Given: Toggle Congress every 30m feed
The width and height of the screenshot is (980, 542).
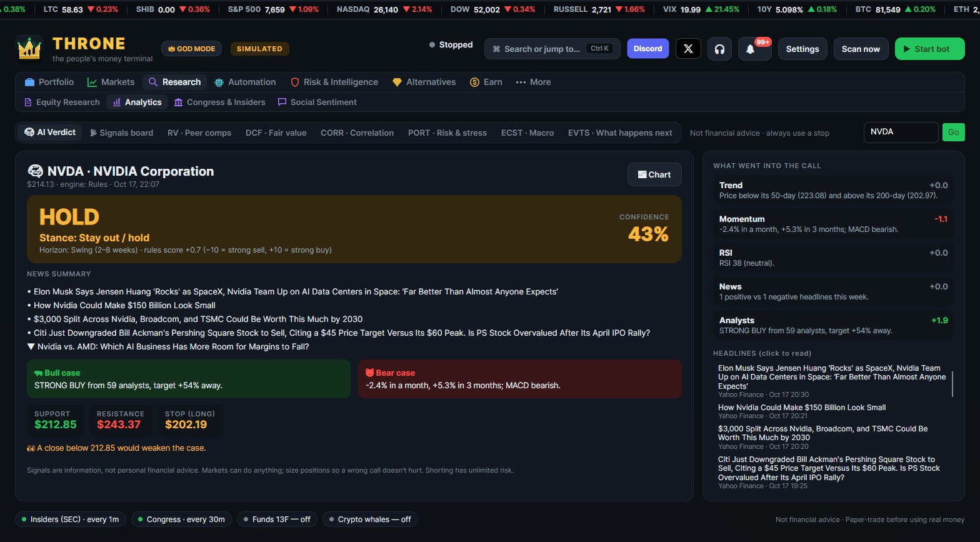Looking at the screenshot, I should pos(182,519).
